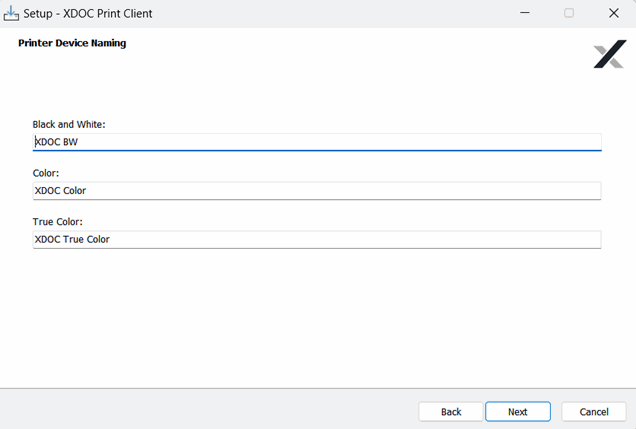The height and width of the screenshot is (429, 636).
Task: Select the True Color name field
Action: click(316, 239)
